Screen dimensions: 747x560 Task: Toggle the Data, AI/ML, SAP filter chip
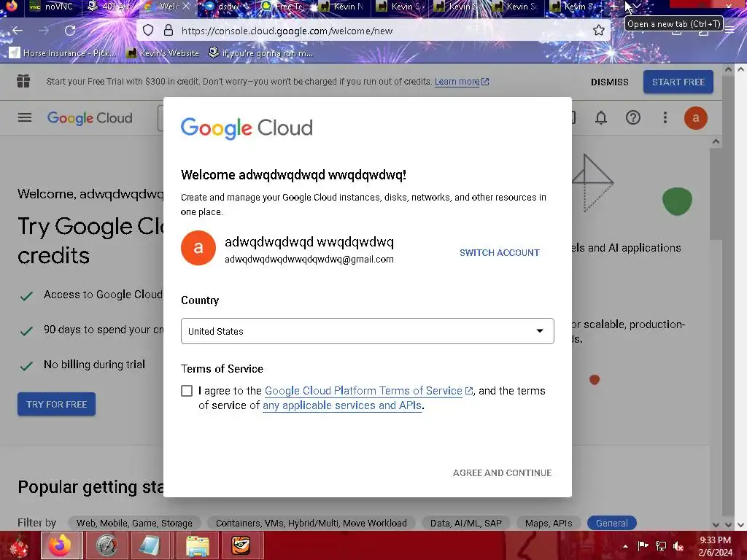pyautogui.click(x=466, y=523)
